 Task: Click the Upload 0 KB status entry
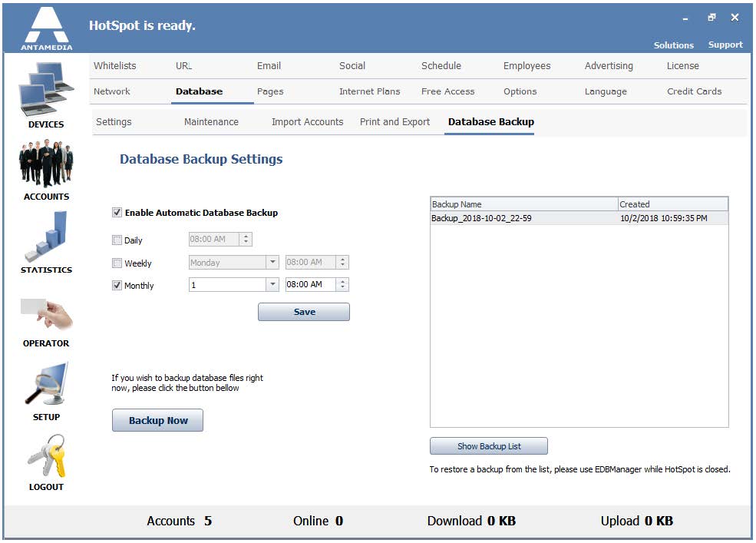637,521
